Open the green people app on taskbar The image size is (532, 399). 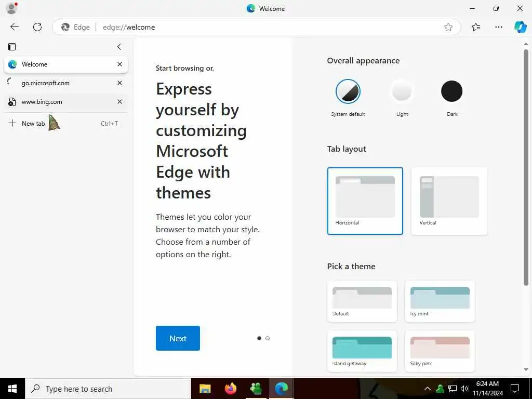(x=256, y=389)
